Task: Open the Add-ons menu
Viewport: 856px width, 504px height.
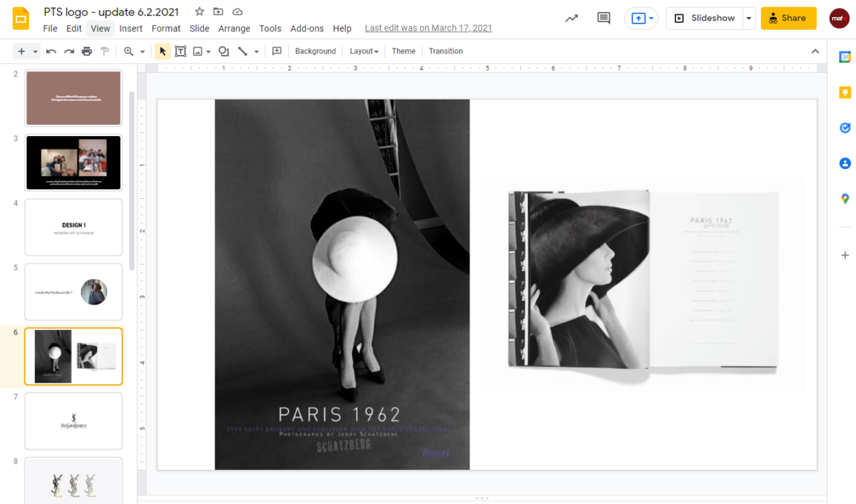Action: [x=307, y=29]
